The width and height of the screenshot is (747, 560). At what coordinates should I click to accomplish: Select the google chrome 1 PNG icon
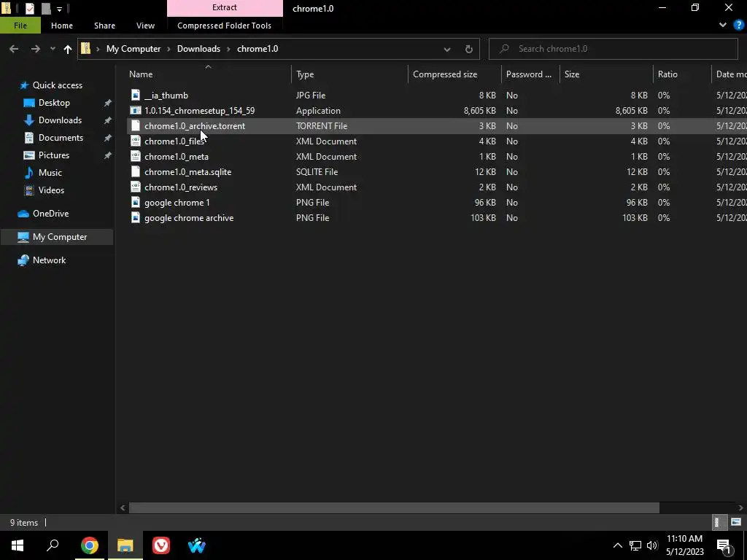click(136, 203)
